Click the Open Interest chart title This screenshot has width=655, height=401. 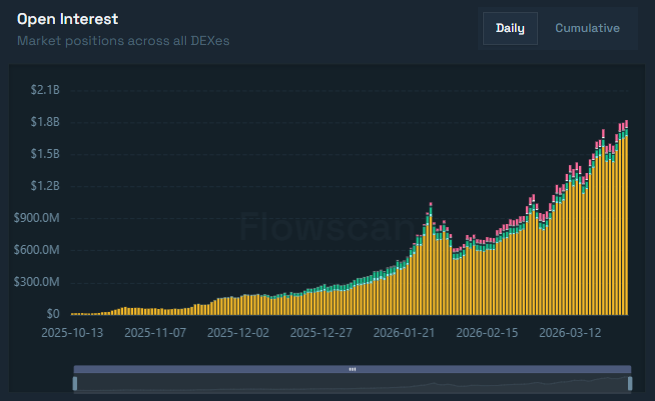[x=67, y=19]
